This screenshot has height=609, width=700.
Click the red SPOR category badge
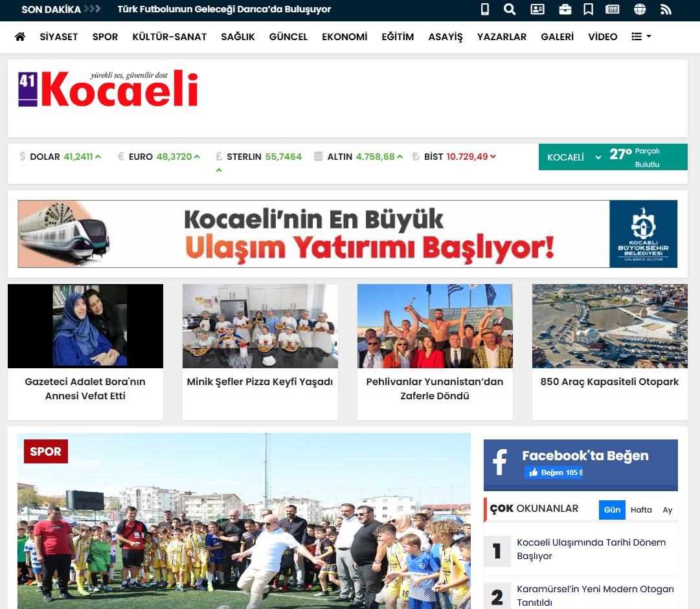(46, 452)
